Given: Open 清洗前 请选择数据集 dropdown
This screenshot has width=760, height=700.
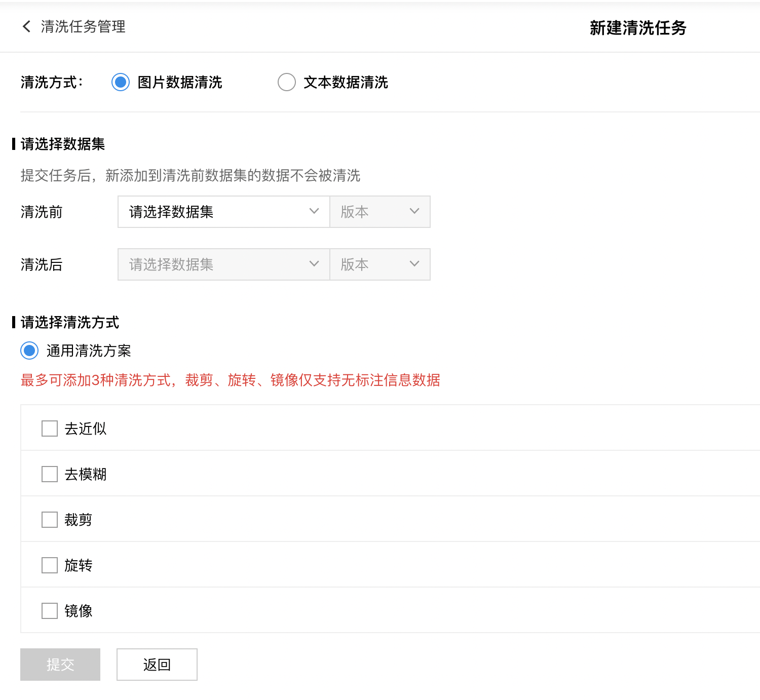Looking at the screenshot, I should point(223,212).
